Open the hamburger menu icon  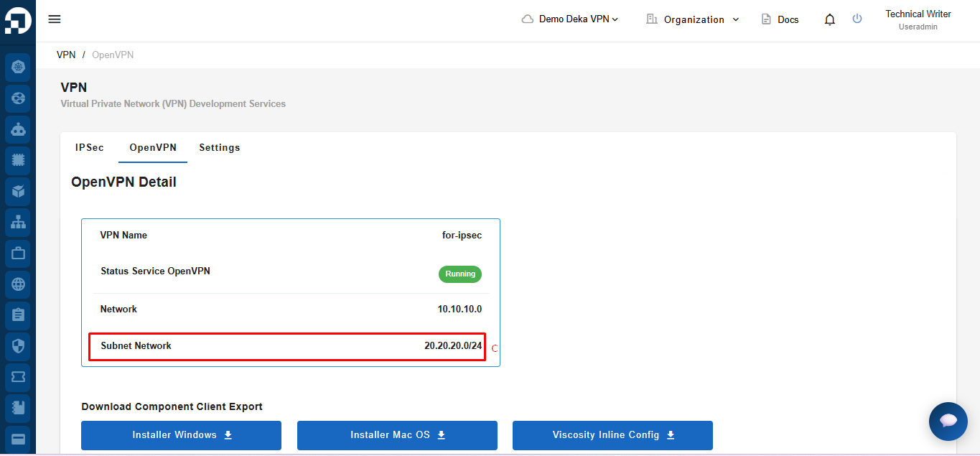click(55, 19)
